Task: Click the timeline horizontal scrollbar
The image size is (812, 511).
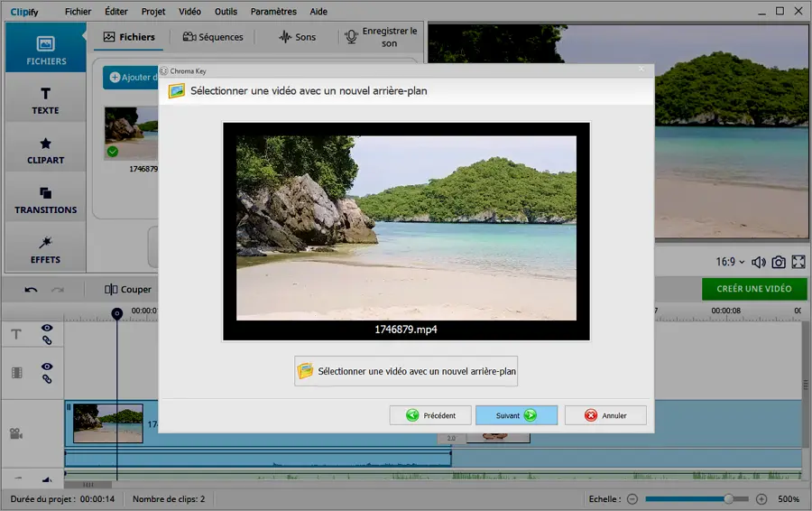Action: click(88, 485)
